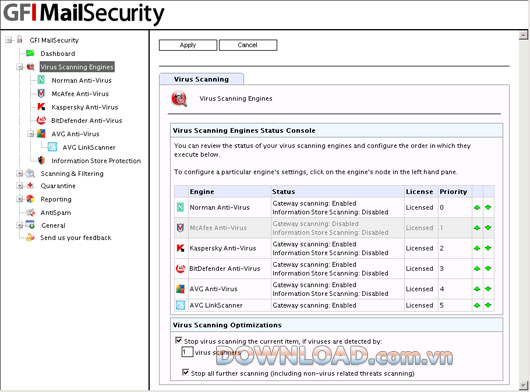Click the Quarantine red icon
Image resolution: width=530 pixels, height=392 pixels.
pyautogui.click(x=30, y=186)
